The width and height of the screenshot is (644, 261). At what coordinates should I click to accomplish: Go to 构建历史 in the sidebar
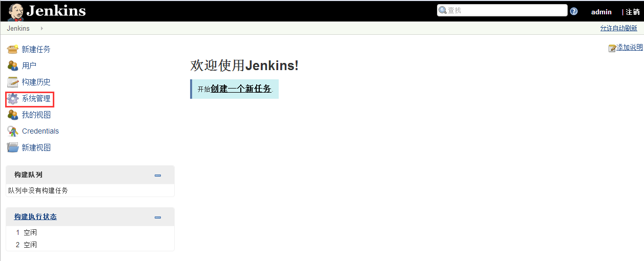(36, 82)
